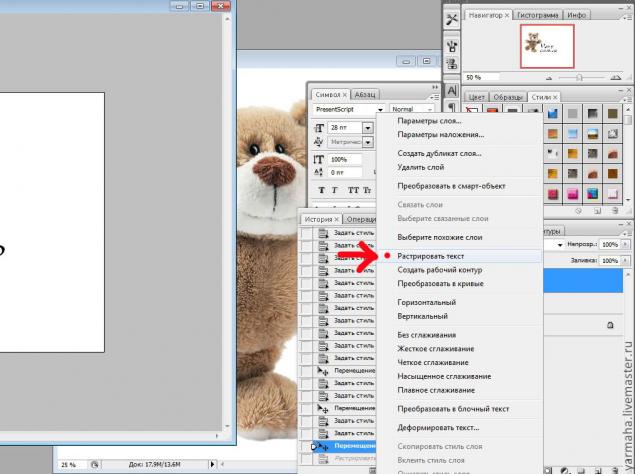Set history brush source on highlighted Перемещение row
The height and width of the screenshot is (474, 635).
coord(307,446)
